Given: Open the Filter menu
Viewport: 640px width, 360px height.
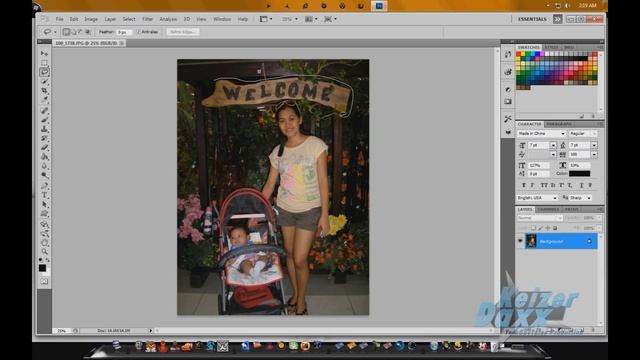Looking at the screenshot, I should [x=147, y=19].
